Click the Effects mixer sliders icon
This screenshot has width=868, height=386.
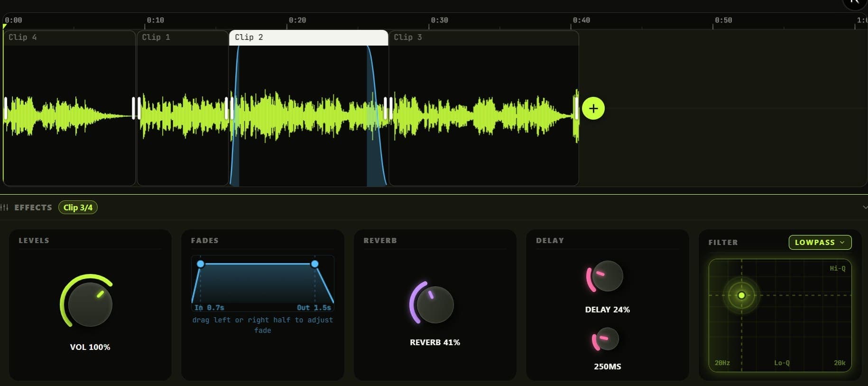point(4,207)
